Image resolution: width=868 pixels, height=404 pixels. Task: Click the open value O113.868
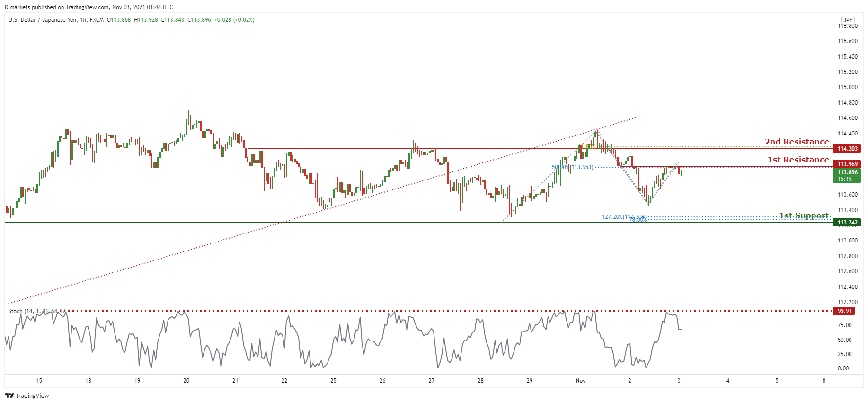click(x=119, y=20)
